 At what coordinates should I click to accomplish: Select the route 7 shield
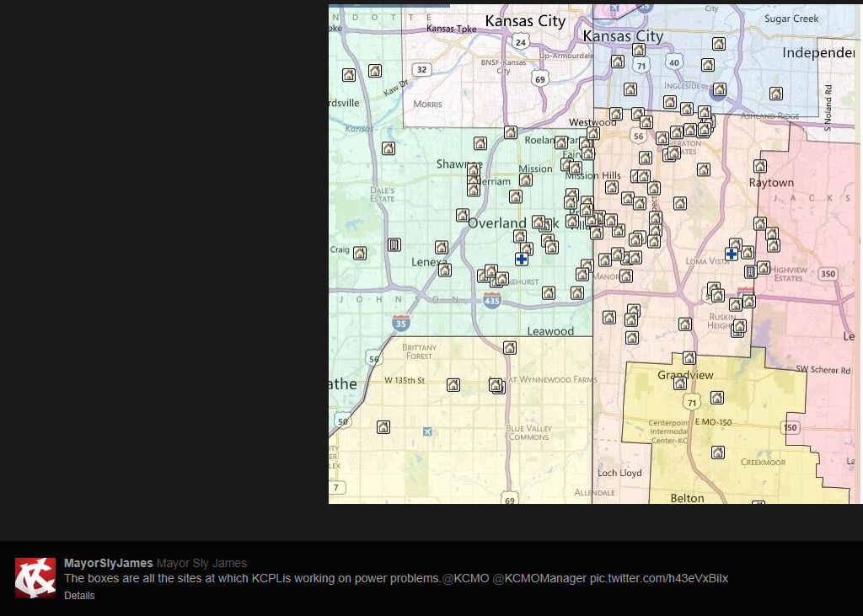(336, 487)
